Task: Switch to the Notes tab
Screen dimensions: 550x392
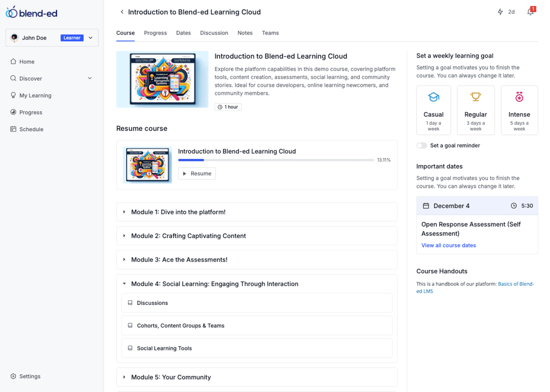Action: coord(245,33)
